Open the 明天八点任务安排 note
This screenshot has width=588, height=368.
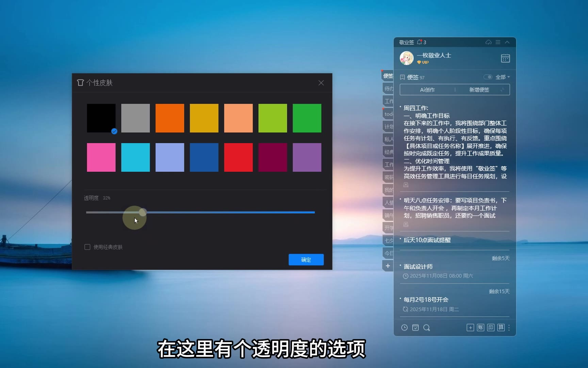tap(455, 208)
